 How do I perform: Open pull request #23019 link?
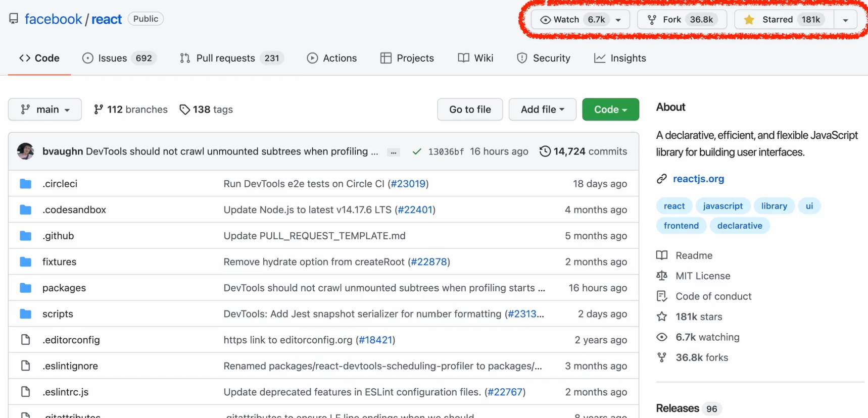coord(408,184)
